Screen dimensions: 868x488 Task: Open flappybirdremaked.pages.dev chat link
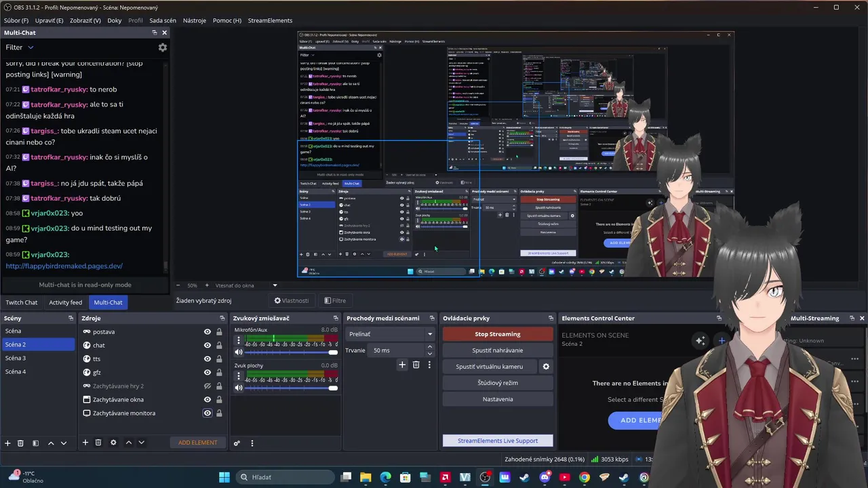[64, 266]
